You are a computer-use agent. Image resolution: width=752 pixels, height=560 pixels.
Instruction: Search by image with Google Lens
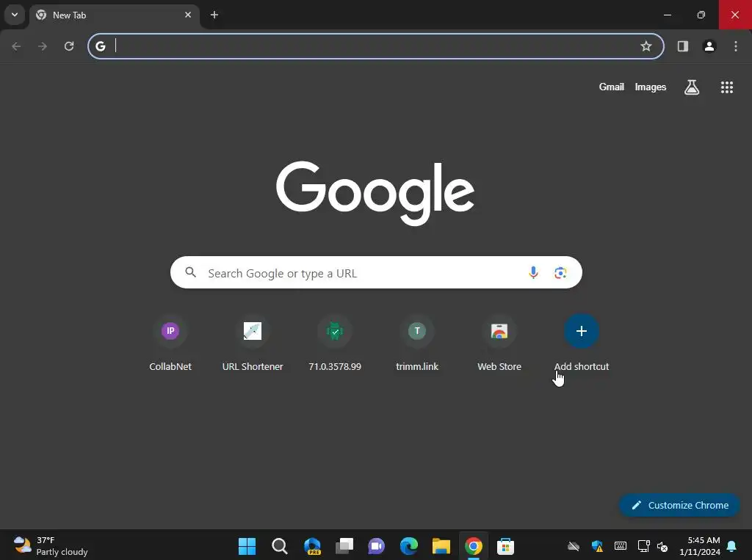(x=560, y=273)
